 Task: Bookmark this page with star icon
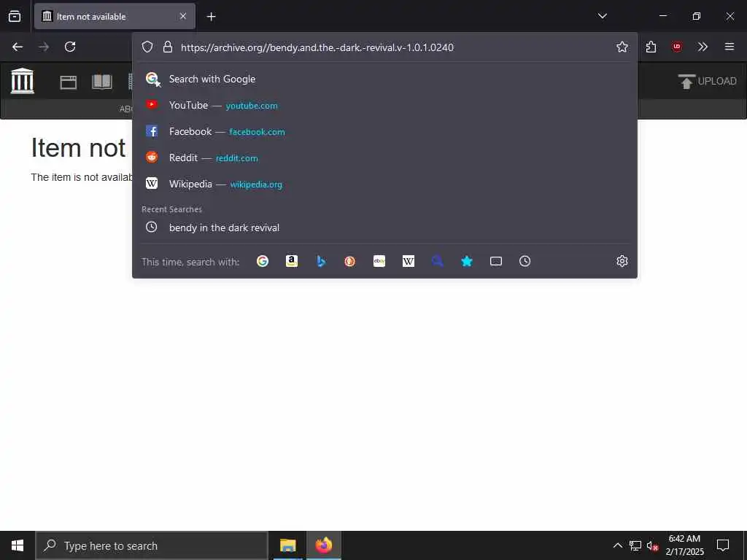coord(622,47)
